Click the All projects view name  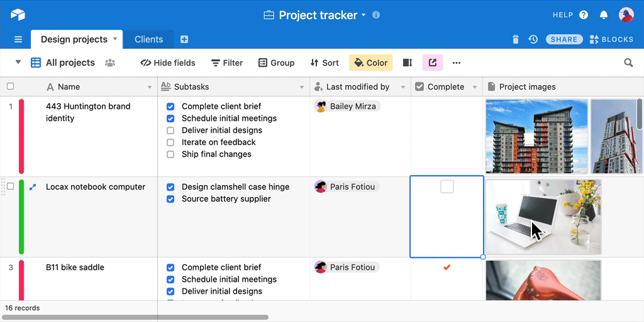click(70, 63)
